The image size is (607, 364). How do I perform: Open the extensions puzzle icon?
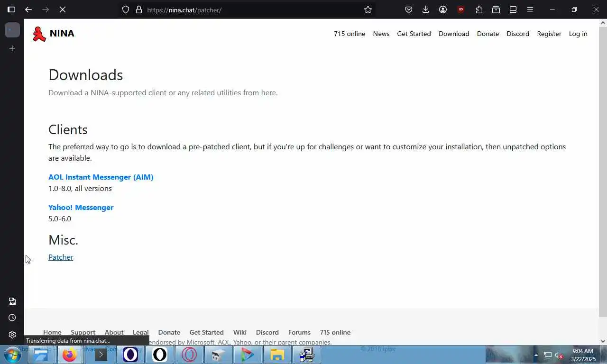coord(479,9)
